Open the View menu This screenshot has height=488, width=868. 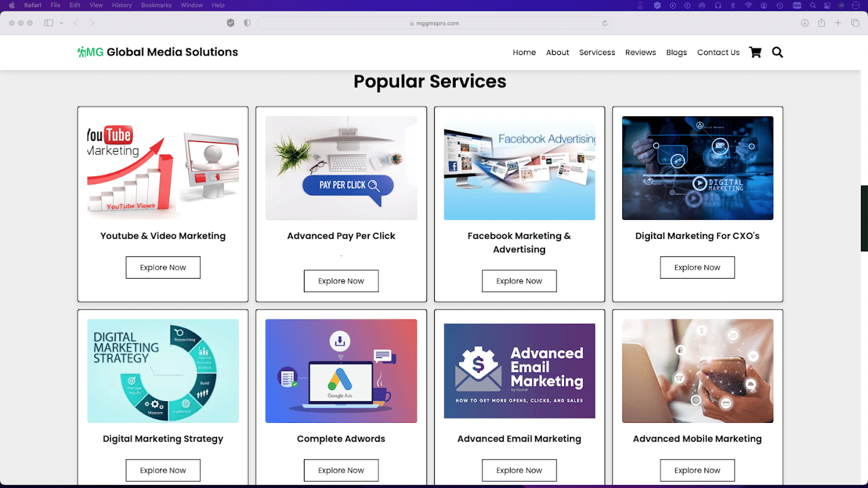click(96, 5)
